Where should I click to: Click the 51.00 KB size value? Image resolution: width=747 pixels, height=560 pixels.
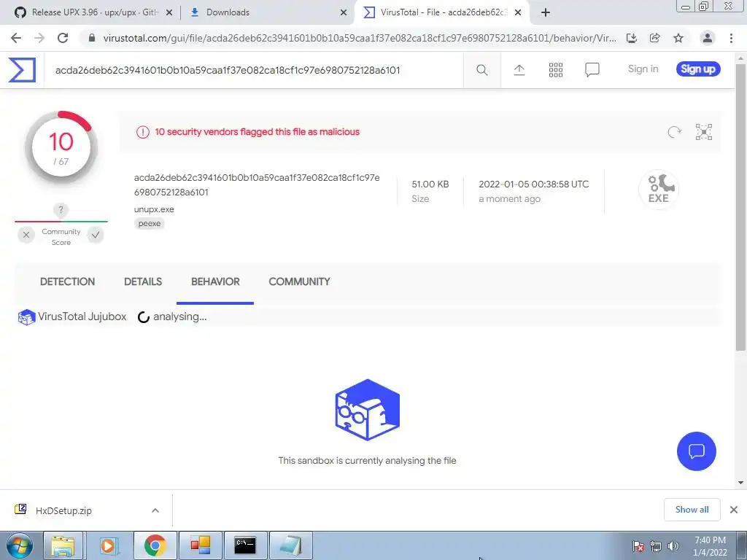point(430,184)
